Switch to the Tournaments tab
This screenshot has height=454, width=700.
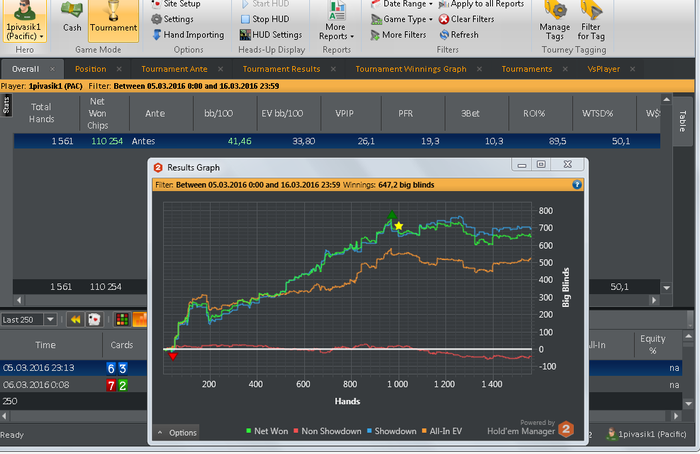tap(527, 69)
